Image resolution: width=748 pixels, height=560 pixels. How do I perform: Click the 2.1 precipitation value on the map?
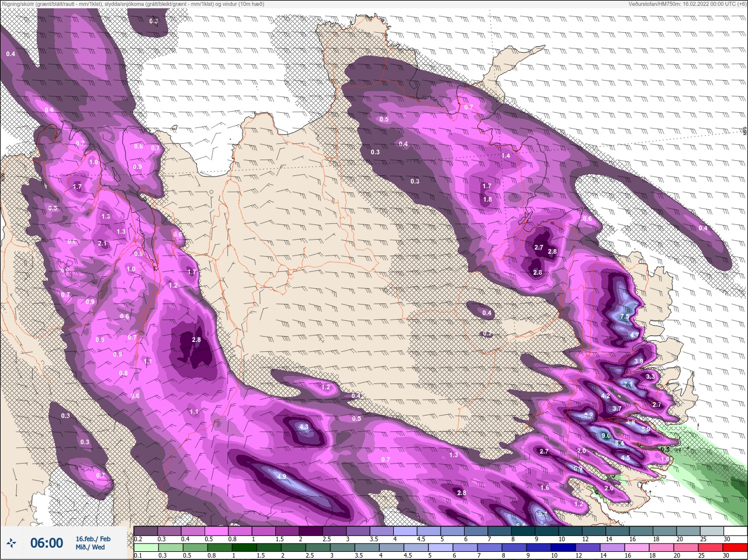(103, 243)
